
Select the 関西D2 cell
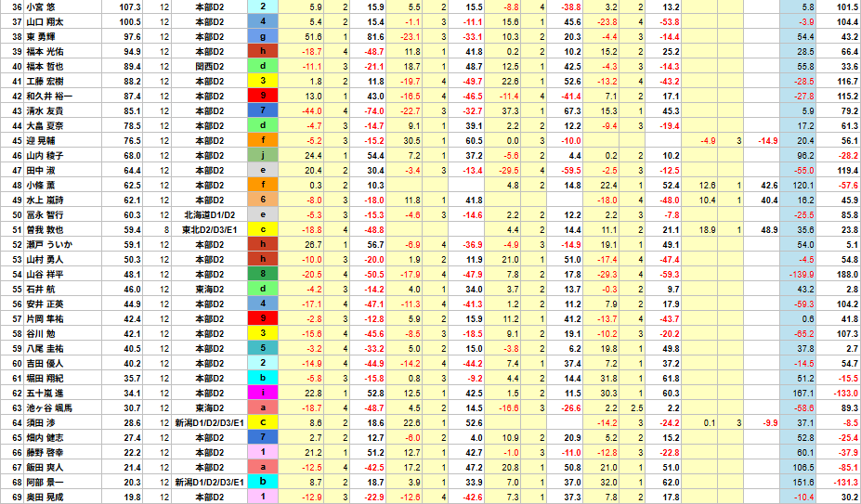tap(210, 67)
